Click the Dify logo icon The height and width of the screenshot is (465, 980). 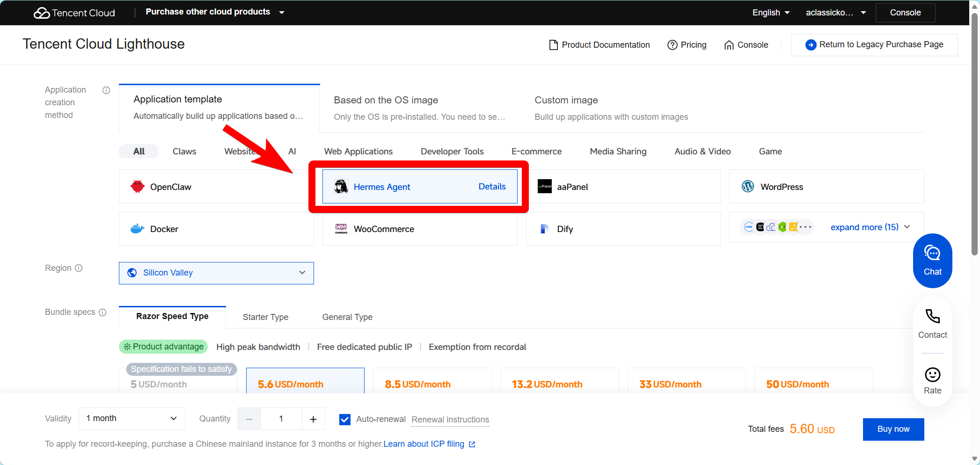pyautogui.click(x=544, y=229)
